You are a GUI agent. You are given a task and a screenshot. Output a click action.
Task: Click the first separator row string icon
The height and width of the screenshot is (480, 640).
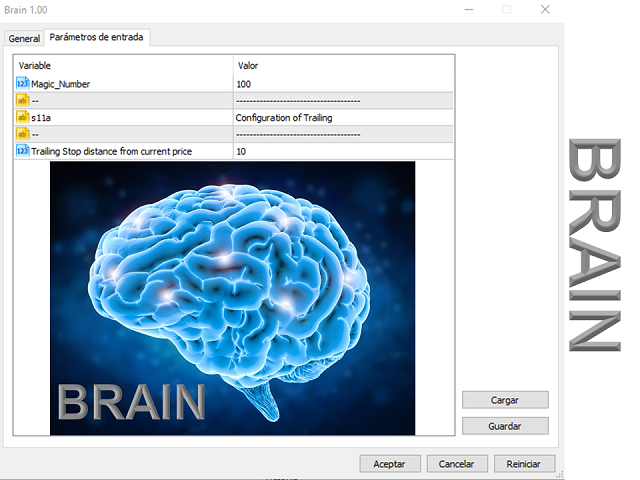click(23, 100)
